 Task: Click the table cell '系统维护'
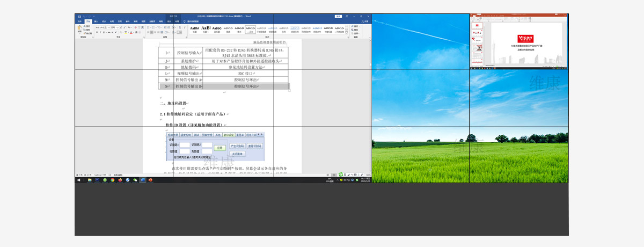[x=189, y=61]
